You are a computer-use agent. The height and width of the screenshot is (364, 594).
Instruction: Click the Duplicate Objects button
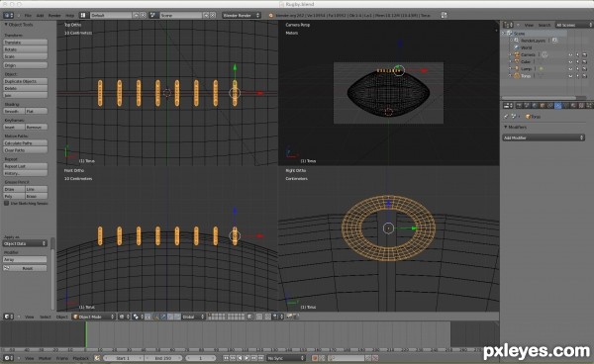26,81
